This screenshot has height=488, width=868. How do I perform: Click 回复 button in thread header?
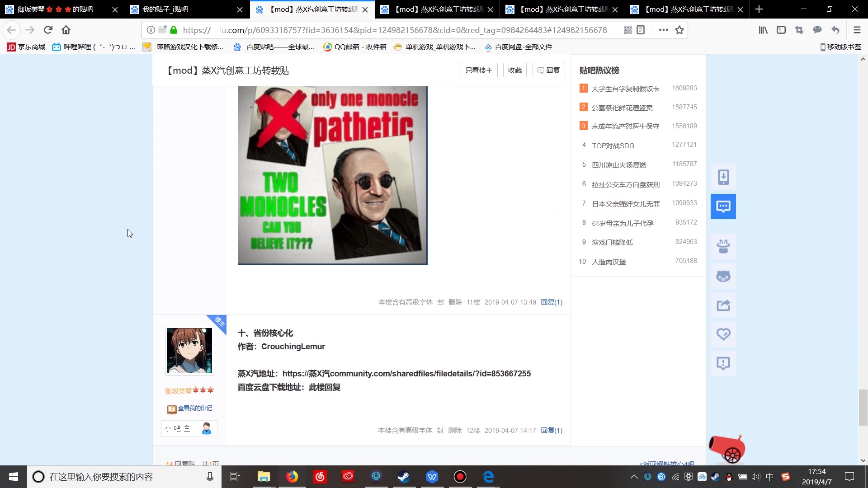coord(548,70)
